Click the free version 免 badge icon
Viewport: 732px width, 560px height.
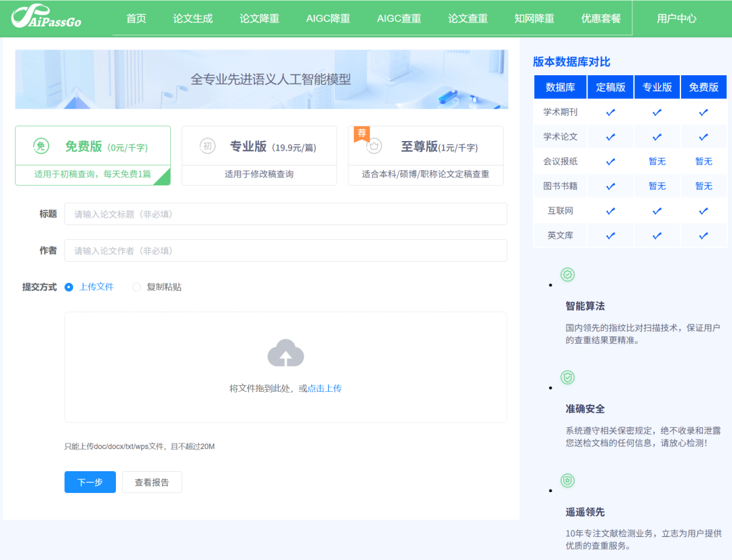click(x=41, y=146)
